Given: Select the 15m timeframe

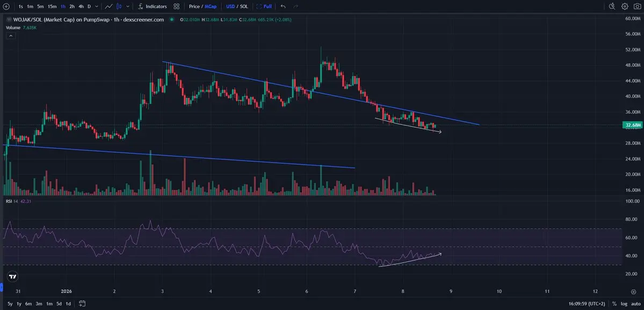Looking at the screenshot, I should (52, 6).
